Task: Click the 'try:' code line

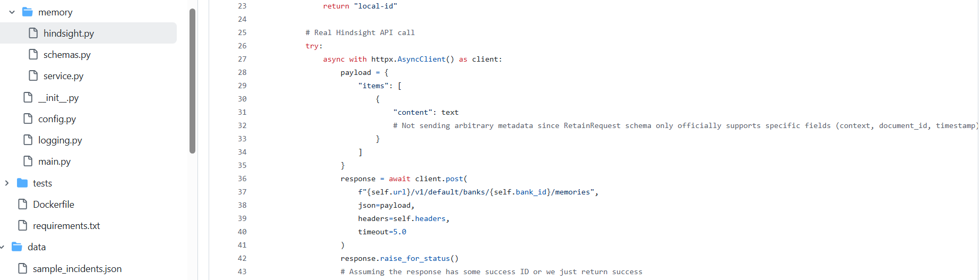Action: tap(314, 46)
